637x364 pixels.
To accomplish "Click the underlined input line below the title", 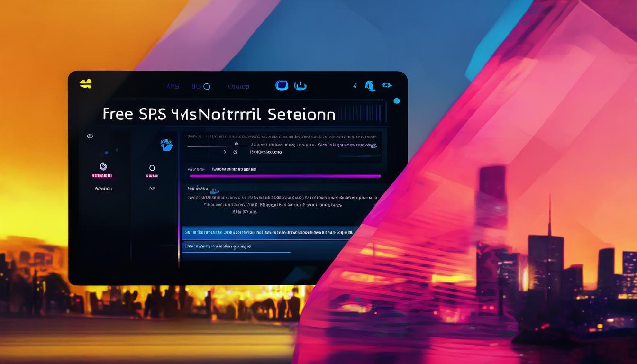I will click(x=218, y=147).
